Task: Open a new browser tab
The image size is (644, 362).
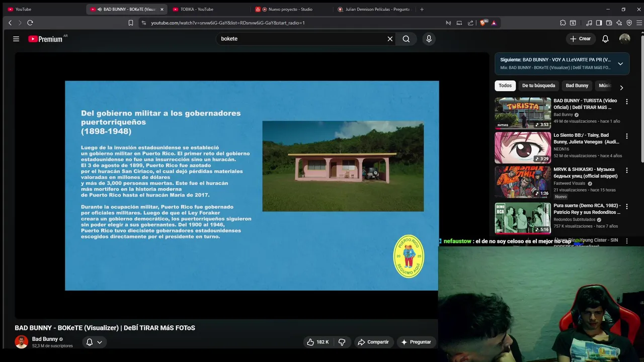Action: coord(422,9)
